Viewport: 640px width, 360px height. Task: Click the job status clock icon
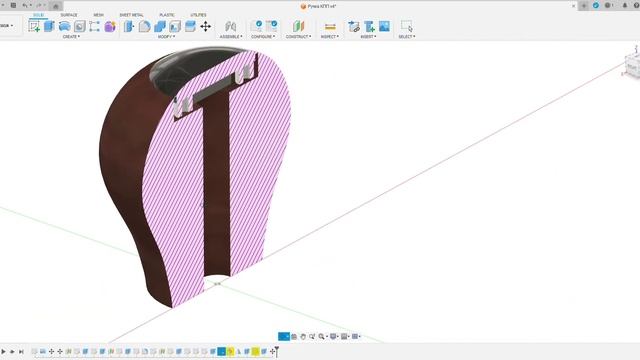609,6
